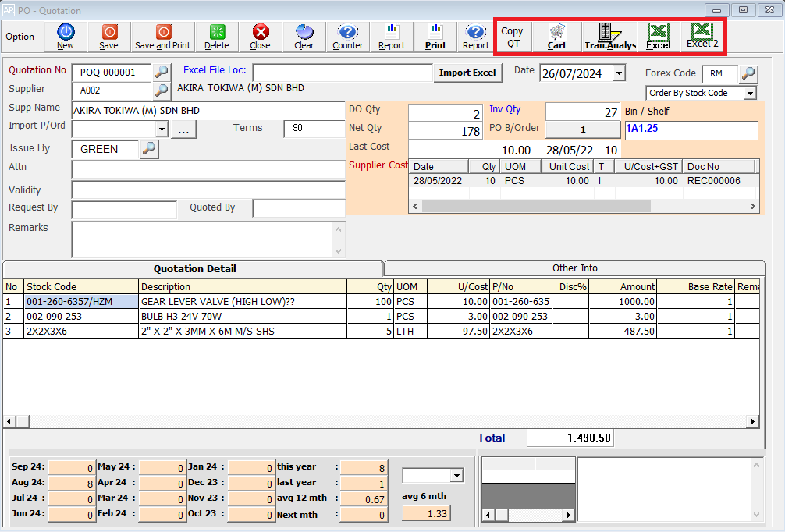Switch to the Quotation Detail tab
The image size is (785, 532).
(x=194, y=269)
